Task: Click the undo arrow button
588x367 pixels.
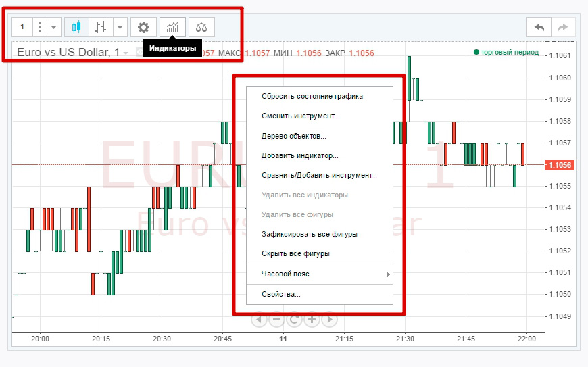Action: (539, 27)
